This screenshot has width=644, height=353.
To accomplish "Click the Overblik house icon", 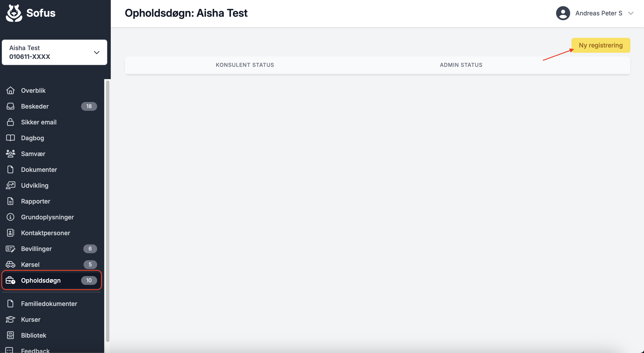I will (11, 91).
